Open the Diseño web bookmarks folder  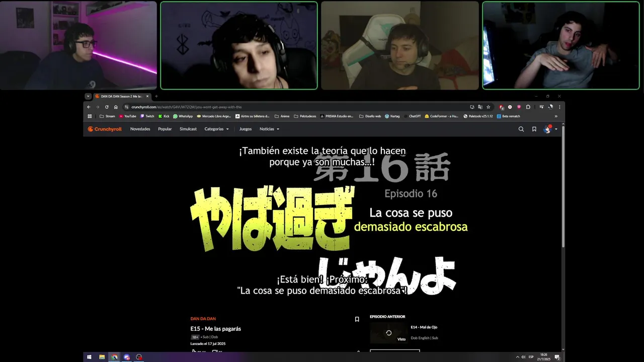pos(370,116)
